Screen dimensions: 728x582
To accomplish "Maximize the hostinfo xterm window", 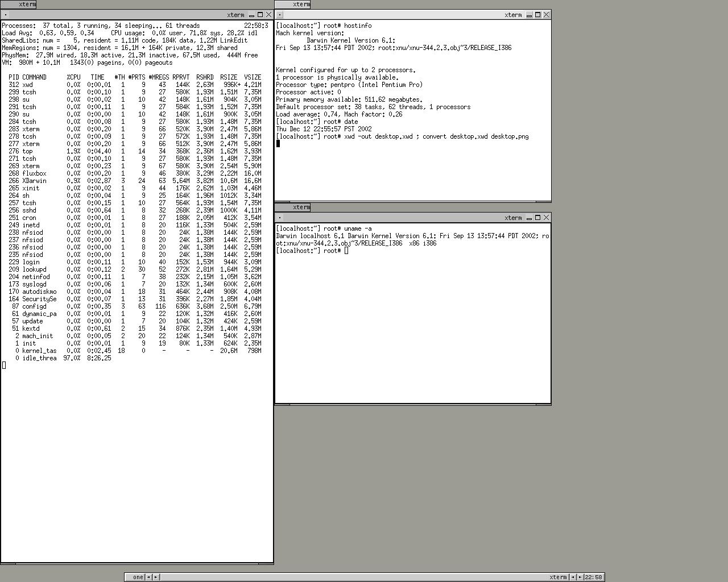I will point(537,15).
